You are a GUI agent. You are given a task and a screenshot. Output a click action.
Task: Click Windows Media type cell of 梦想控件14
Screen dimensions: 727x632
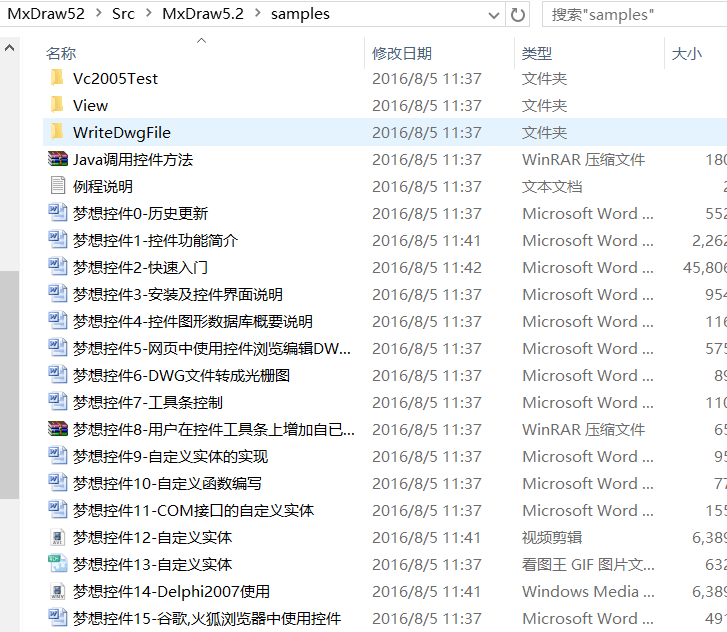(x=588, y=591)
